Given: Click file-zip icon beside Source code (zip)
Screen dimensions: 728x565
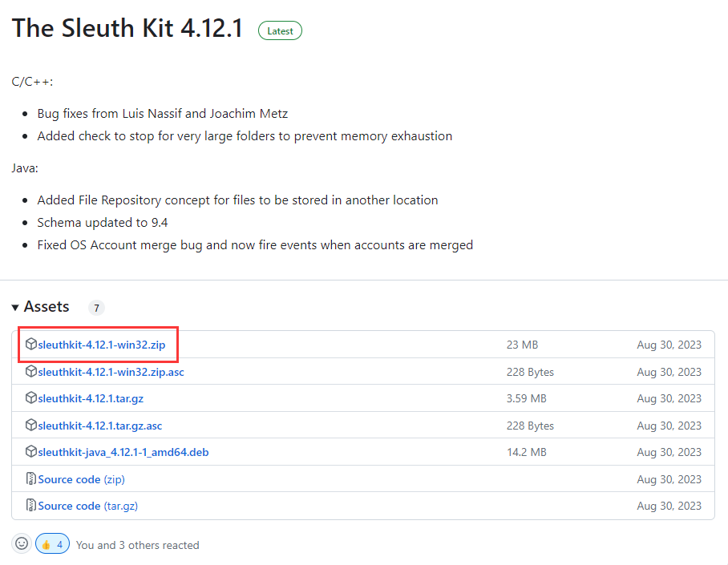Looking at the screenshot, I should pyautogui.click(x=31, y=479).
